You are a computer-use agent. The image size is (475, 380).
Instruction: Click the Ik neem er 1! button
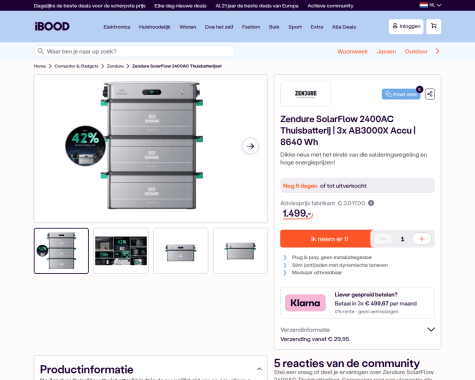[326, 239]
